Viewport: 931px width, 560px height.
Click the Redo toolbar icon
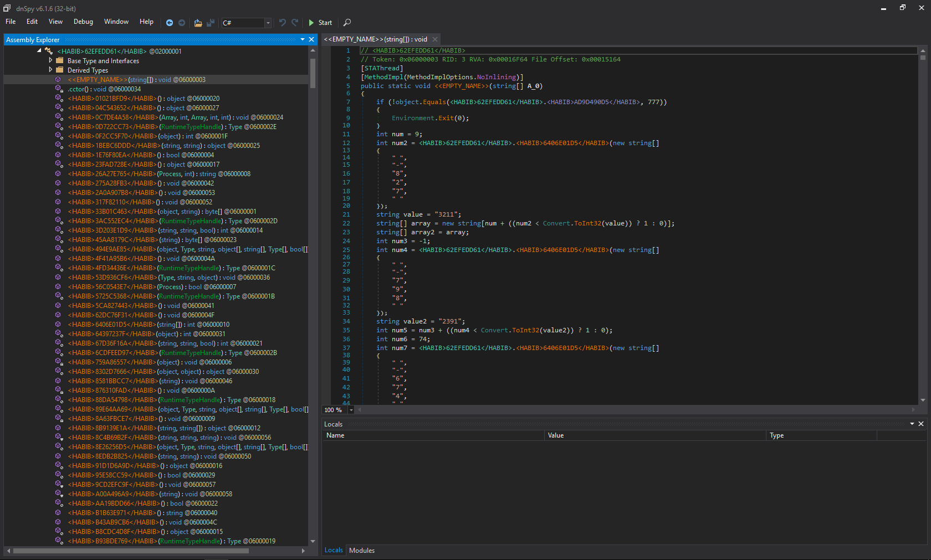point(295,23)
